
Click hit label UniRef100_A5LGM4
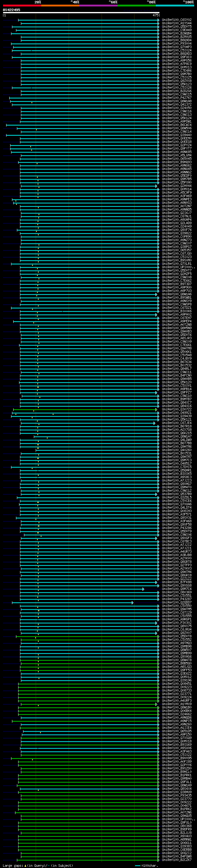tap(177, 155)
